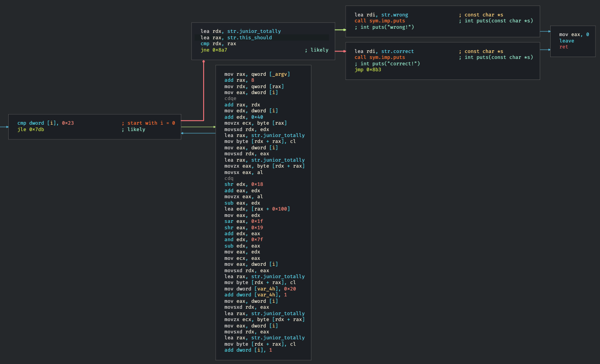The image size is (600, 364).
Task: Select the cdqe instruction
Action: [x=230, y=99]
